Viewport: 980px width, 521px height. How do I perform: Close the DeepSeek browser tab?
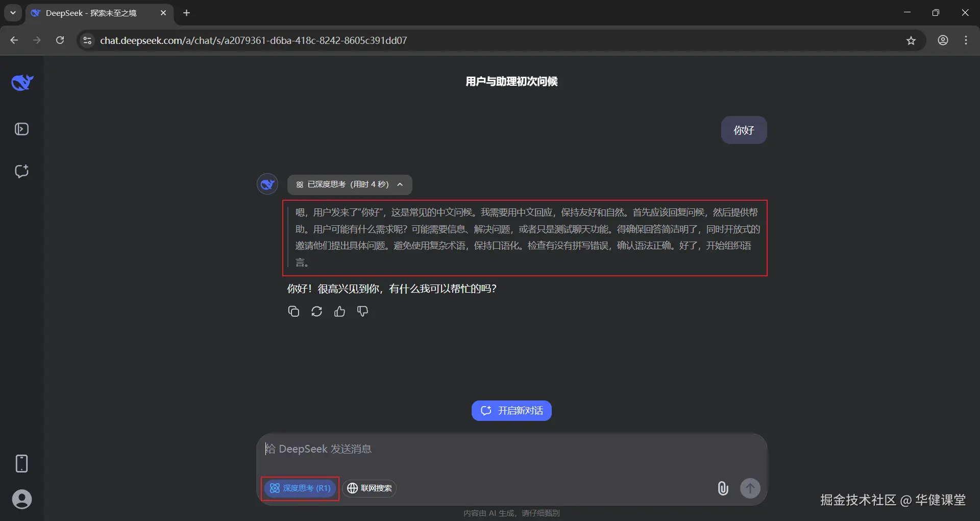click(x=163, y=13)
